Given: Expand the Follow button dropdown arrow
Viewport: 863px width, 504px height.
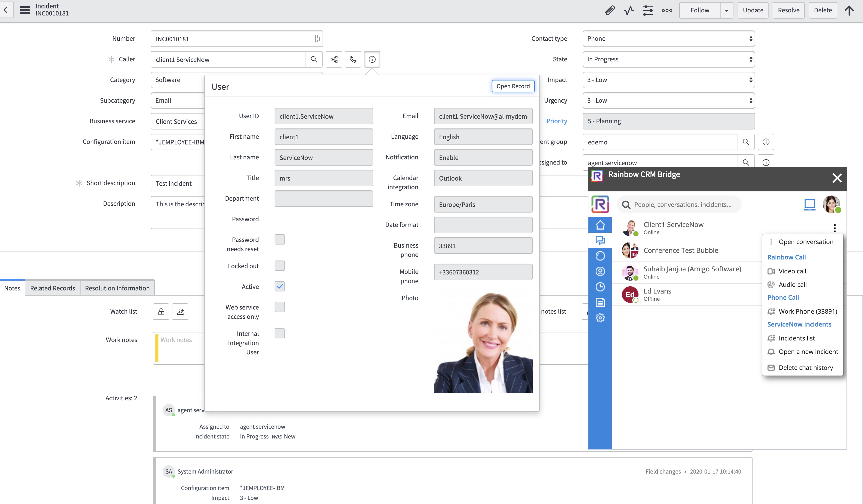Looking at the screenshot, I should coord(726,10).
